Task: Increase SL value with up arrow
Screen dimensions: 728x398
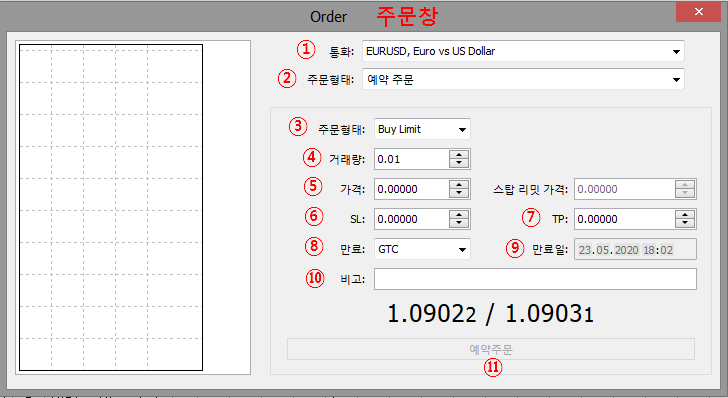Action: point(459,215)
